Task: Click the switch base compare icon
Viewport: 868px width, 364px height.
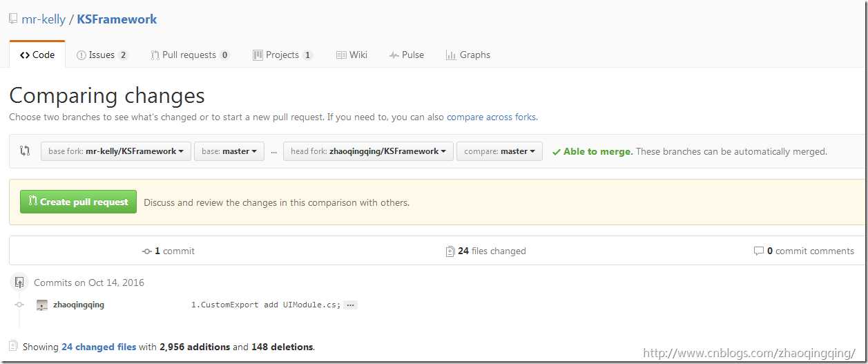Action: click(25, 151)
